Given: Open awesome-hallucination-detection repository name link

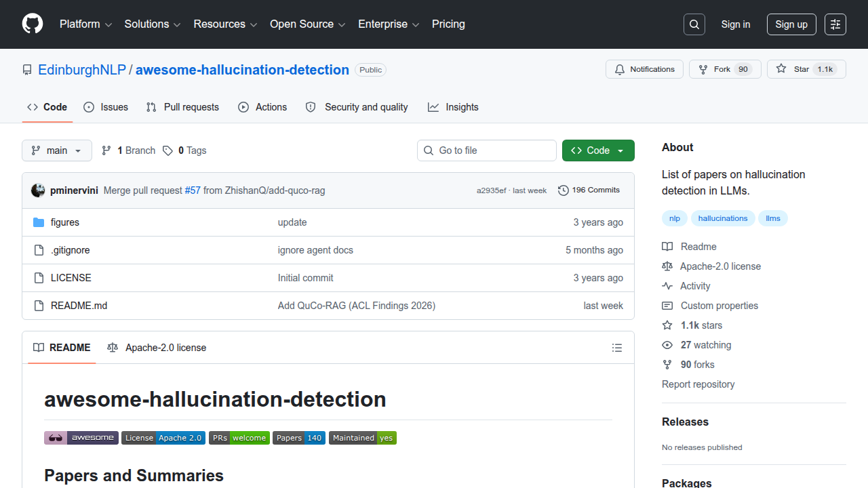Looking at the screenshot, I should point(242,70).
